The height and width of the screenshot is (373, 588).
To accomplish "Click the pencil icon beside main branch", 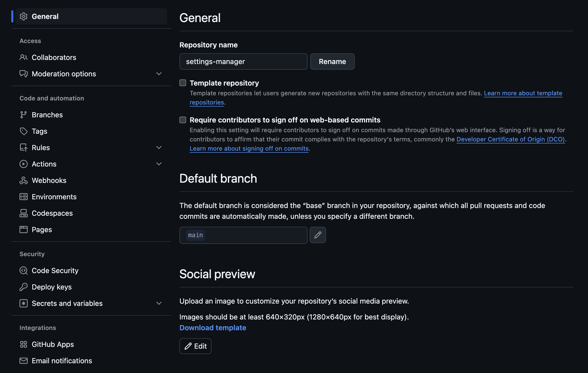I will click(x=318, y=235).
